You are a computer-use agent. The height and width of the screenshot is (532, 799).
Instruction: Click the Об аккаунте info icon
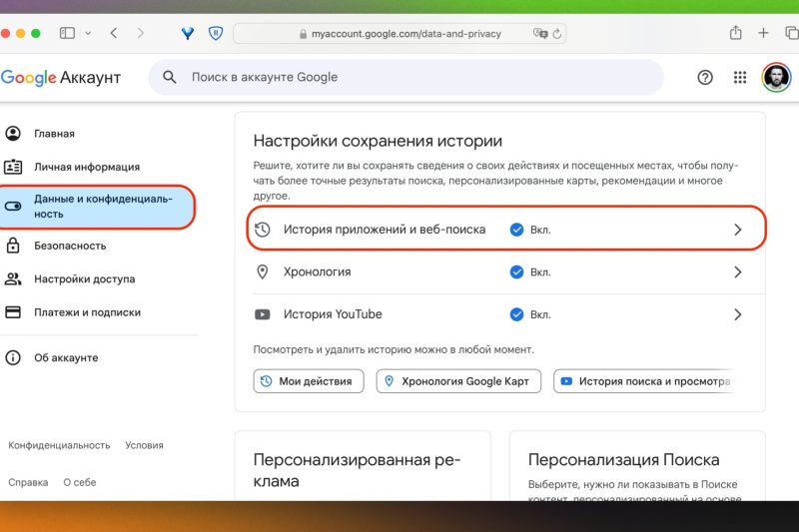(13, 358)
